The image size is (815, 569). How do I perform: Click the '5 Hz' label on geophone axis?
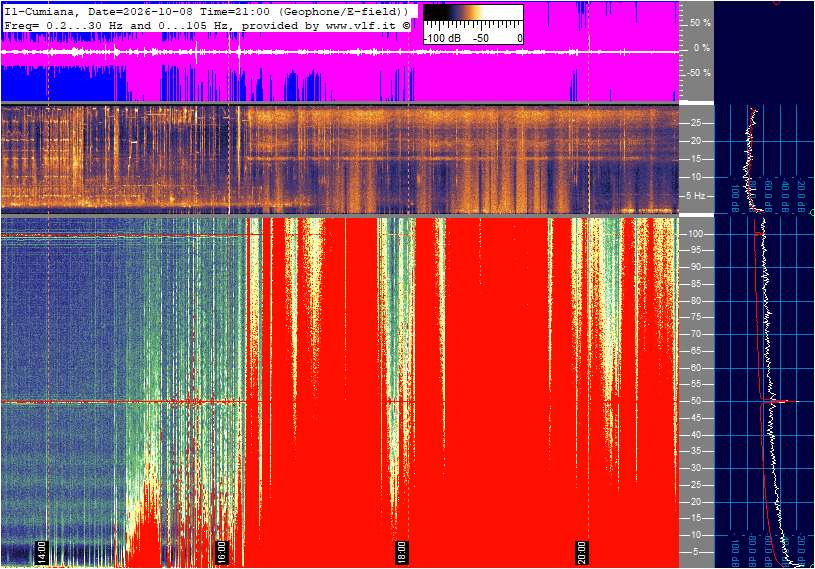coord(695,196)
